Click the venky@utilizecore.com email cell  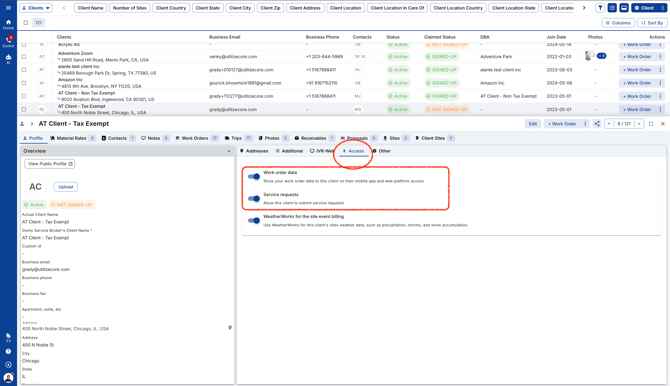(233, 56)
